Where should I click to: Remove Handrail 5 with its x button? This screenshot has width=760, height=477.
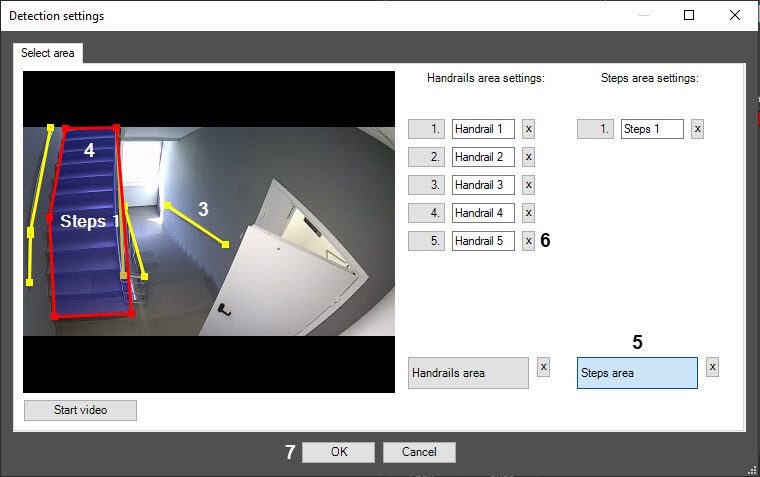point(528,241)
